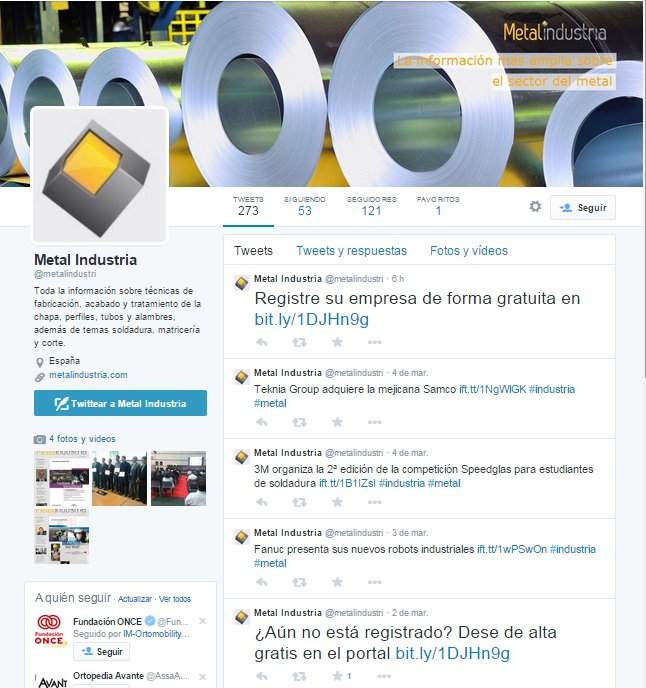
Task: Follow Fundación ONCE with its Seguir button
Action: click(101, 652)
